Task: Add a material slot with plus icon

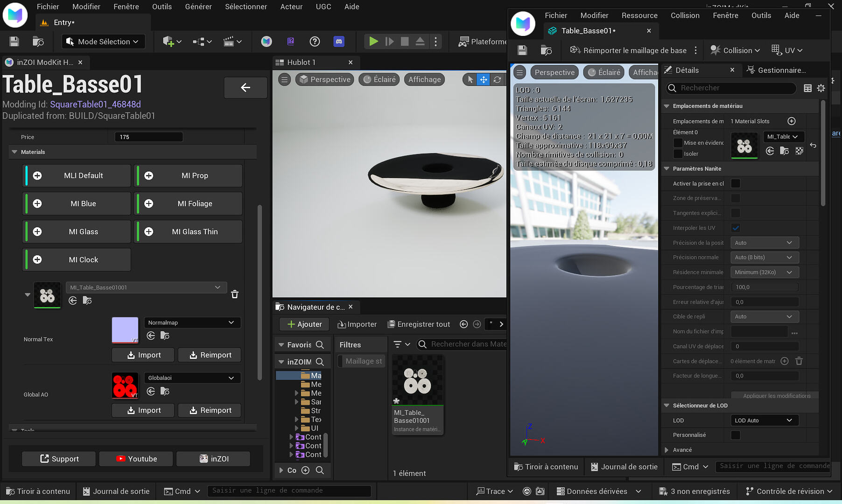Action: [x=792, y=121]
